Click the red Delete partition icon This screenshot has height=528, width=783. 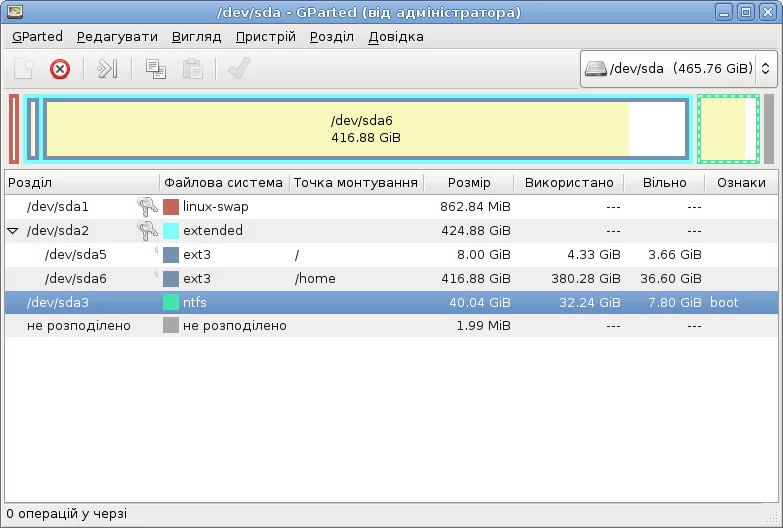pyautogui.click(x=59, y=69)
